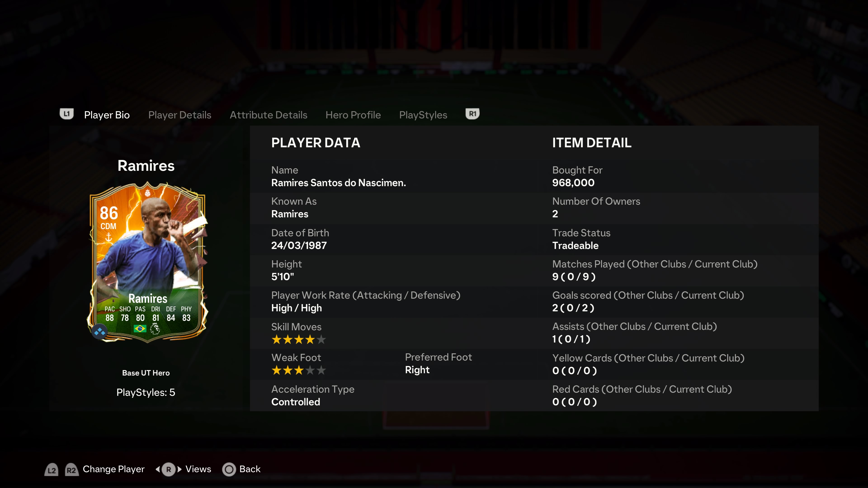Open the Attribute Details tab

click(x=269, y=115)
